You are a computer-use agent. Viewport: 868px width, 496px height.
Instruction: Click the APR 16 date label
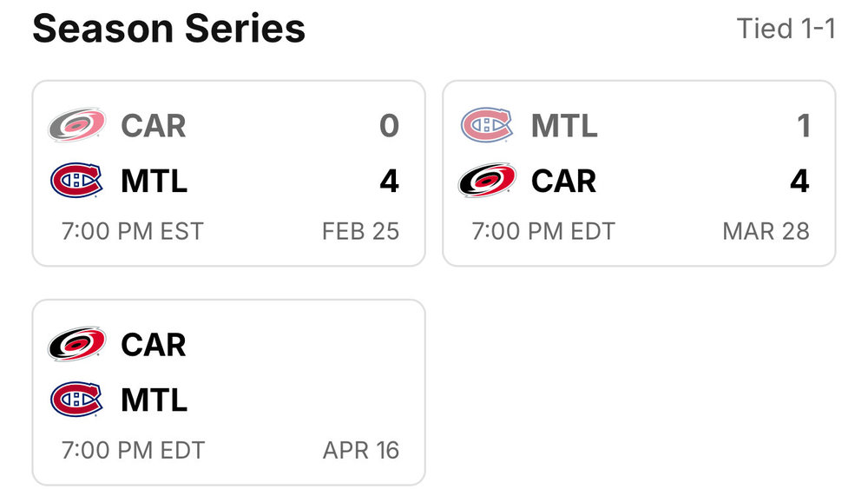tap(361, 450)
